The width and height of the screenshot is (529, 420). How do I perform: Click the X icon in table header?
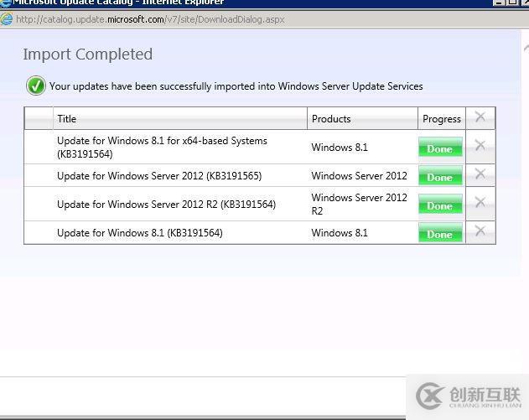[x=480, y=117]
